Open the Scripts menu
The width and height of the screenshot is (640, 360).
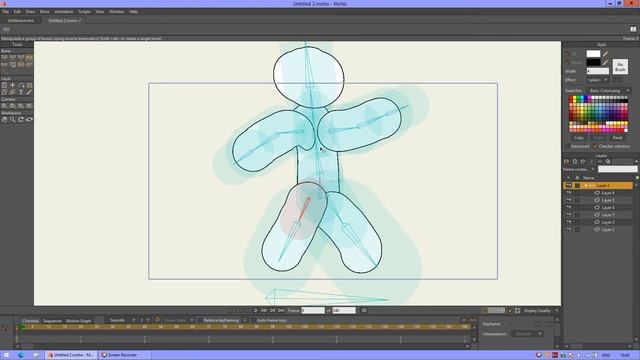pyautogui.click(x=84, y=12)
